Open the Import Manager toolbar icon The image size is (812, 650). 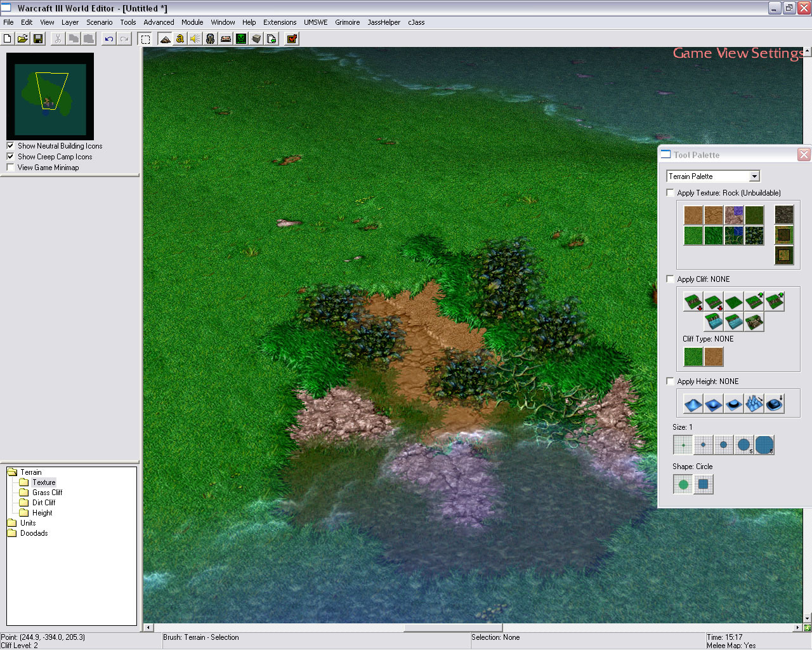click(x=272, y=39)
